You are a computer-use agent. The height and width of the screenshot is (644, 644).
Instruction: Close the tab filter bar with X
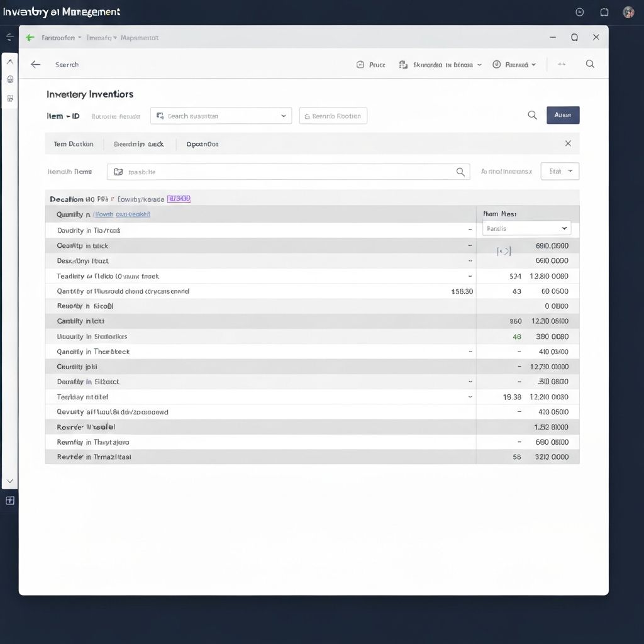point(568,143)
